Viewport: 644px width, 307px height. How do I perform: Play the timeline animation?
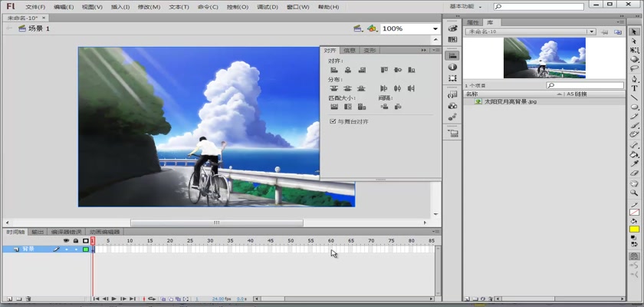[114, 299]
